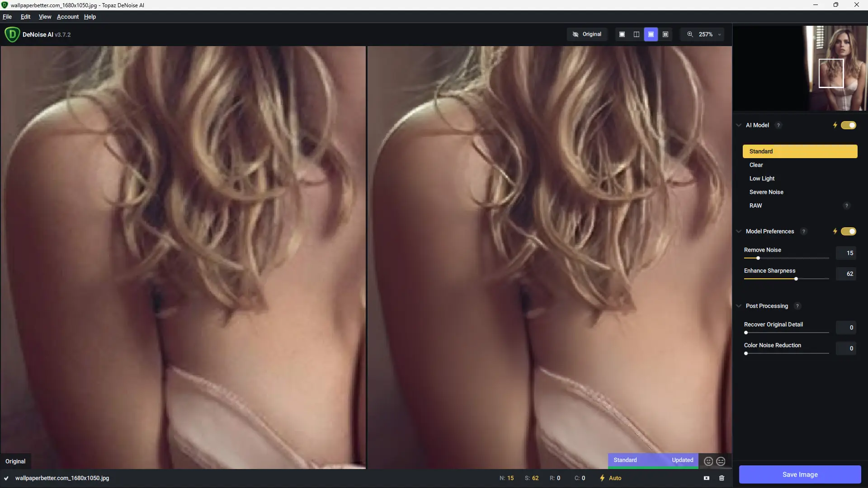Viewport: 868px width, 488px height.
Task: Toggle the Original view button
Action: coord(587,34)
